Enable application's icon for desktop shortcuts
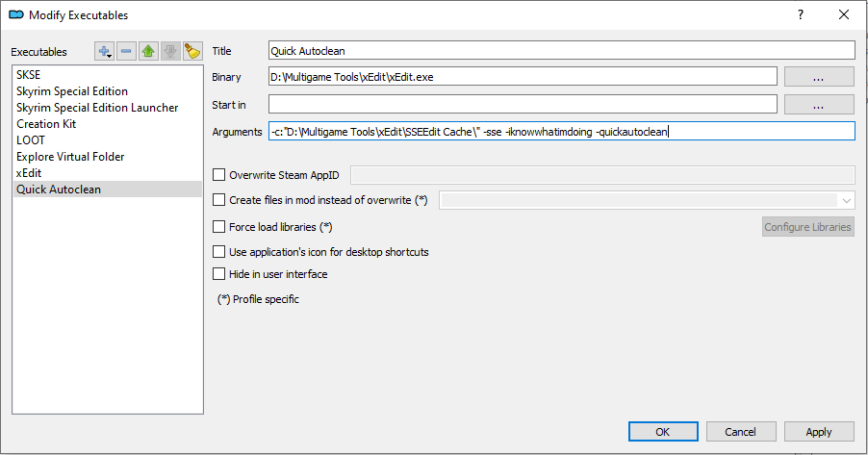The width and height of the screenshot is (868, 455). coord(218,252)
